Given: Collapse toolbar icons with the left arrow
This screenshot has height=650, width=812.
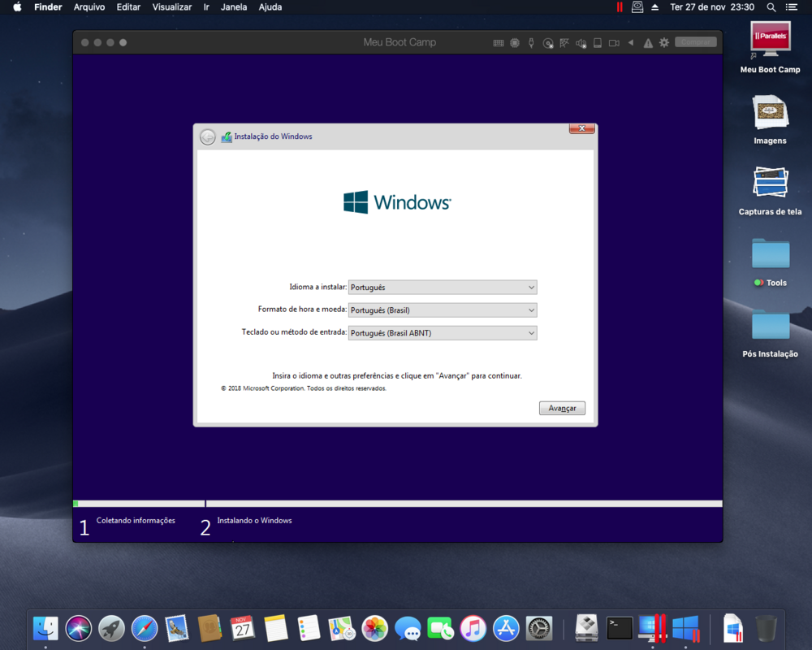Looking at the screenshot, I should coord(631,43).
